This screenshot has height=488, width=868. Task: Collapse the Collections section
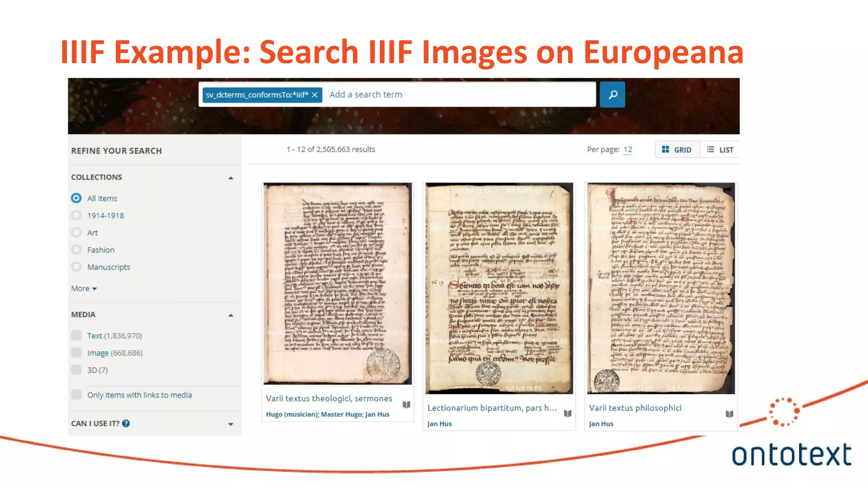point(231,178)
